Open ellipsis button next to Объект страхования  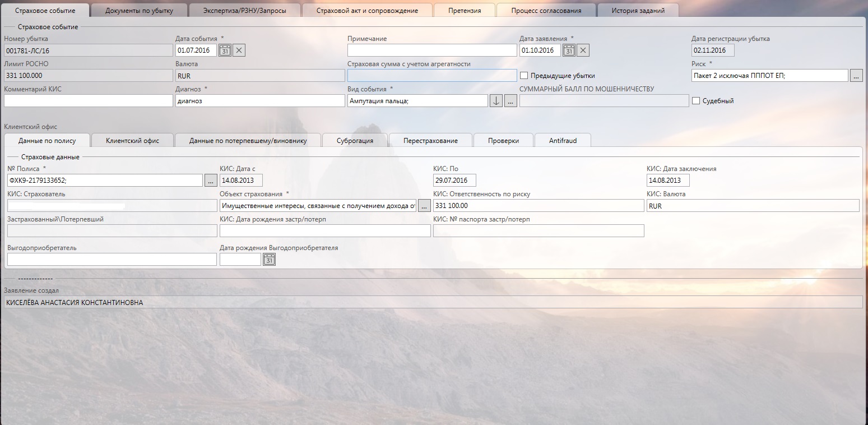pos(424,206)
